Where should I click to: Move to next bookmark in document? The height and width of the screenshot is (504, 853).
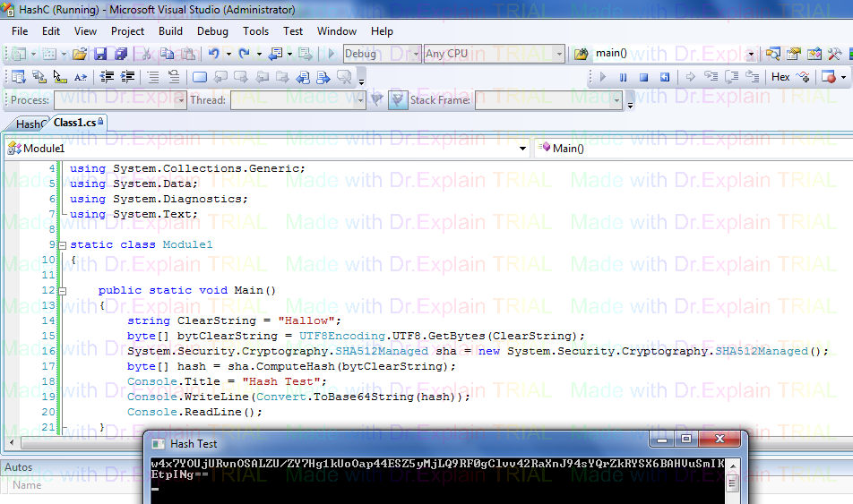(x=323, y=77)
